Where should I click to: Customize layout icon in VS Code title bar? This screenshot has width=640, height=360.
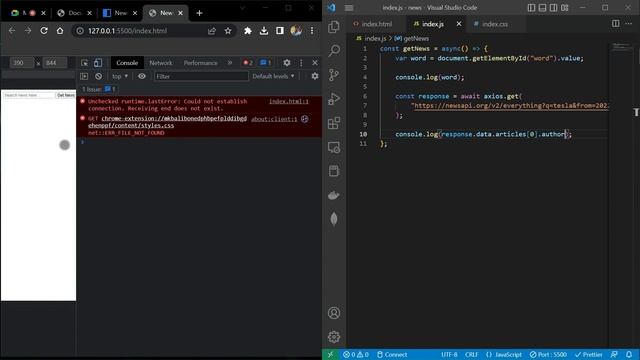click(565, 8)
